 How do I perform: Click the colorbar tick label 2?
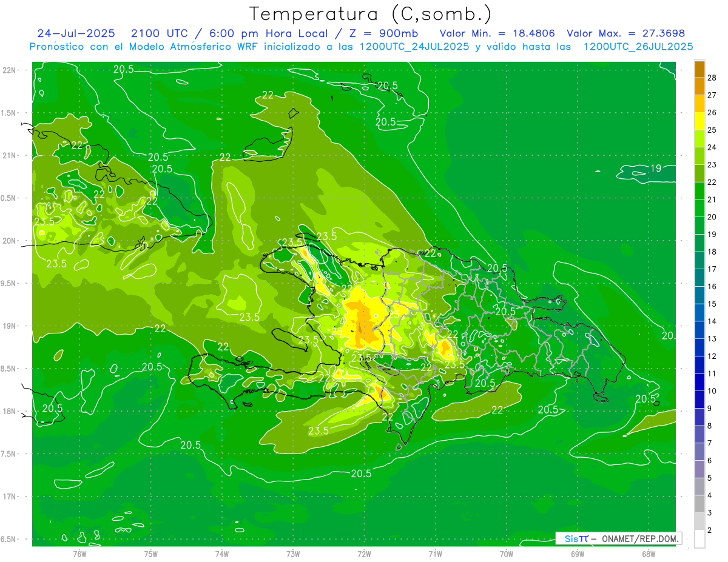click(x=710, y=530)
